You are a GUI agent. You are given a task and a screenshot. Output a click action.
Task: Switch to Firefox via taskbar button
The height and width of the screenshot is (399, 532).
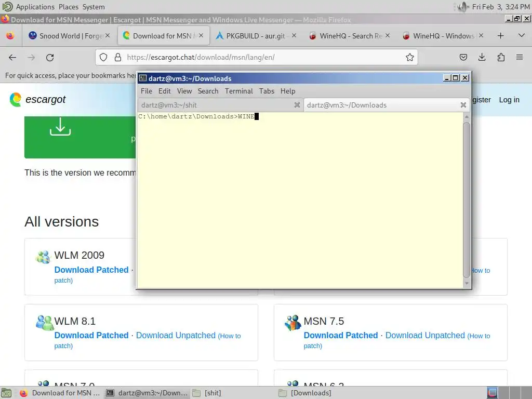pyautogui.click(x=59, y=393)
